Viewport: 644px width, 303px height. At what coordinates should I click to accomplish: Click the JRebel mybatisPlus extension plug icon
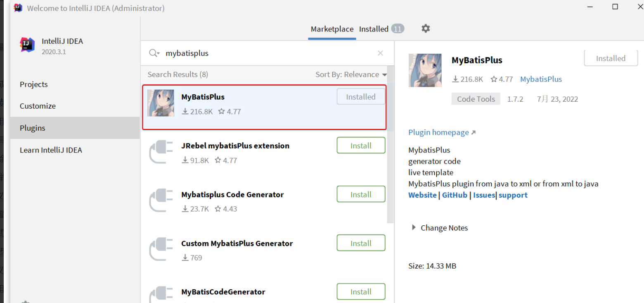(161, 152)
